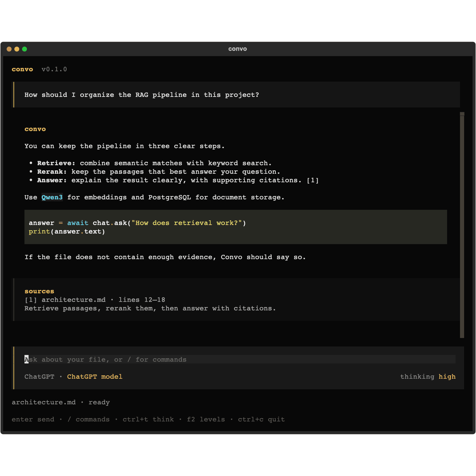Click the 'ChatGPT' provider label
This screenshot has height=476, width=476.
click(x=39, y=377)
